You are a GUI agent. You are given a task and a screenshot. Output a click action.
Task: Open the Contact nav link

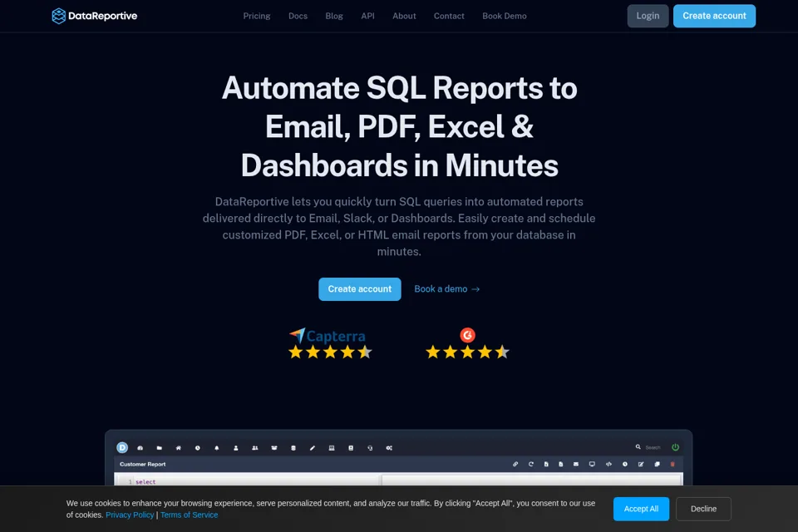pyautogui.click(x=449, y=16)
